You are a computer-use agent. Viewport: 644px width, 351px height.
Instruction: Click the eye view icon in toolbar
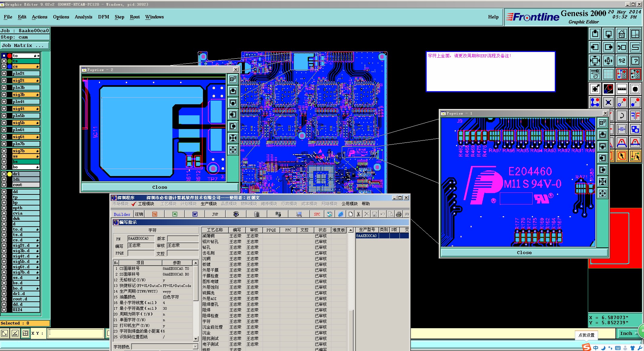tap(236, 214)
